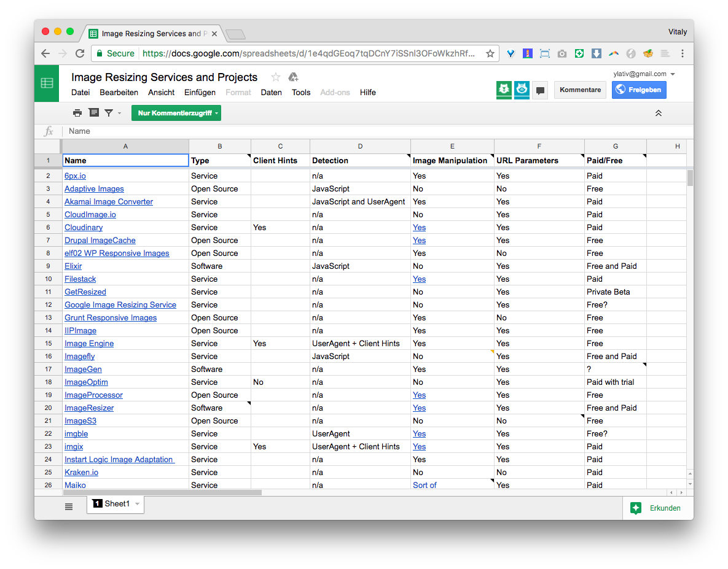
Task: Click the green anonymous animal avatar
Action: 504,90
